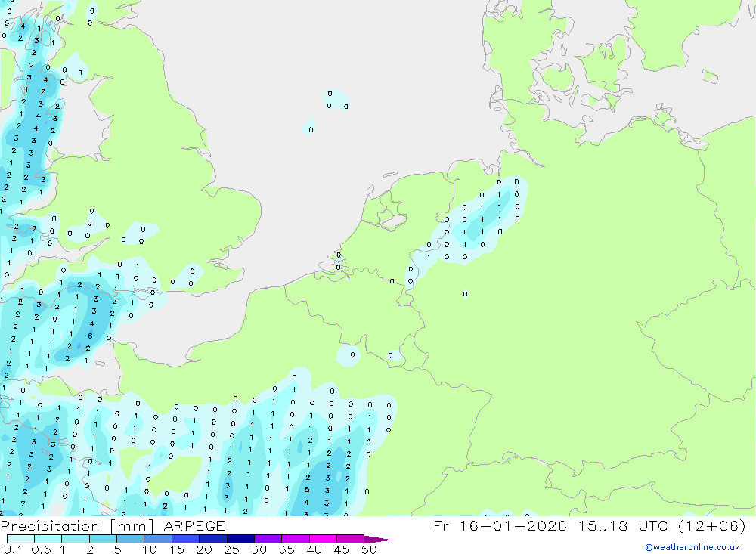The height and width of the screenshot is (554, 756).
Task: Click the "25" legend scale label
Action: pyautogui.click(x=231, y=549)
